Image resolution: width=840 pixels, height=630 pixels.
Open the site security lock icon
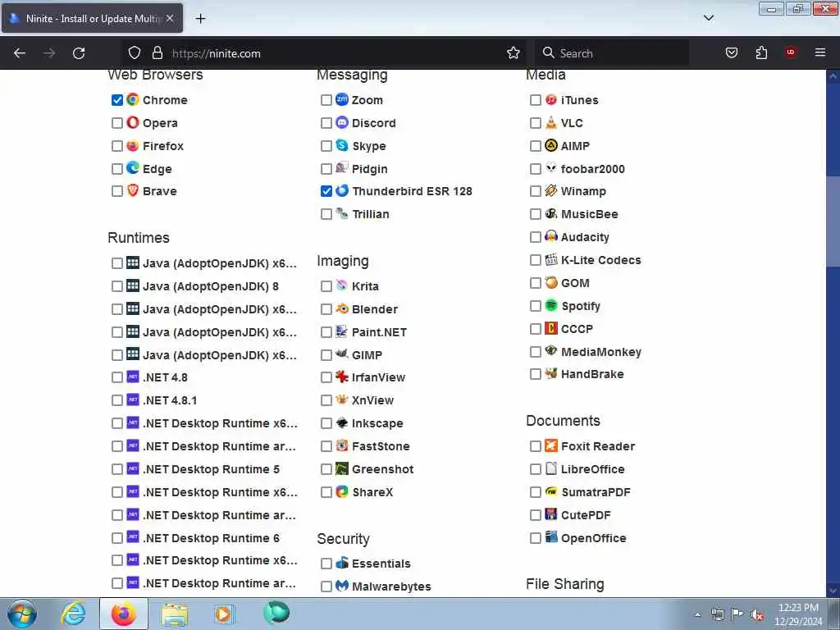coord(157,52)
